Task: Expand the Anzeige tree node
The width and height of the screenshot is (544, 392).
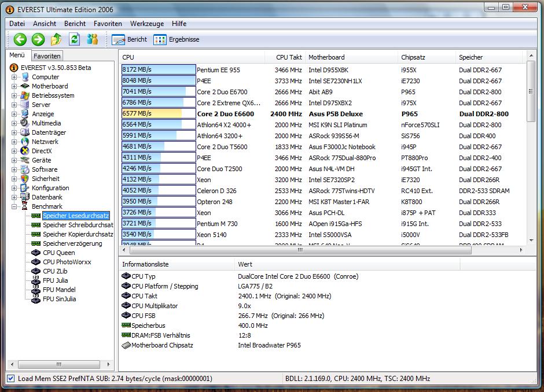Action: tap(14, 114)
